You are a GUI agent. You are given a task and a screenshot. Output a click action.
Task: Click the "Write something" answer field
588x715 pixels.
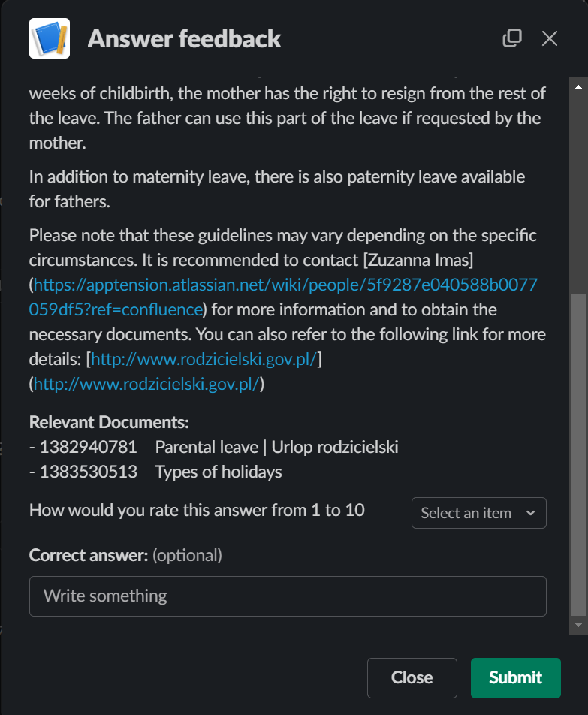coord(288,596)
